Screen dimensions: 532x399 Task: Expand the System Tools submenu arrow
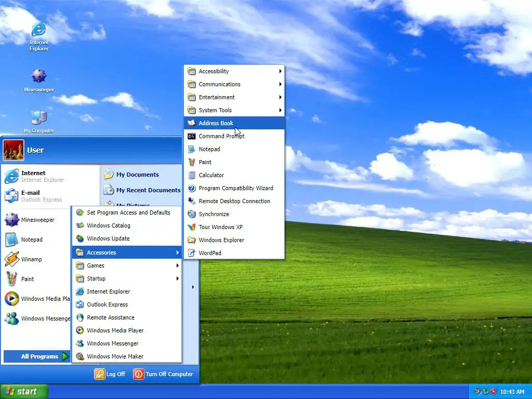point(280,110)
